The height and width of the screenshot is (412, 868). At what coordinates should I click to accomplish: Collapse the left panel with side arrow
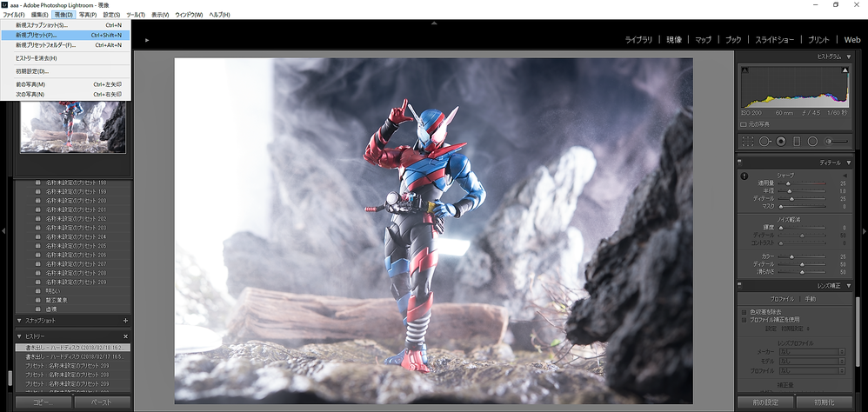coord(3,230)
